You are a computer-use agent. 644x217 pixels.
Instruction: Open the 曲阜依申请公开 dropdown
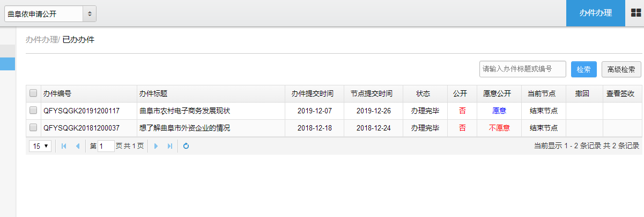50,13
